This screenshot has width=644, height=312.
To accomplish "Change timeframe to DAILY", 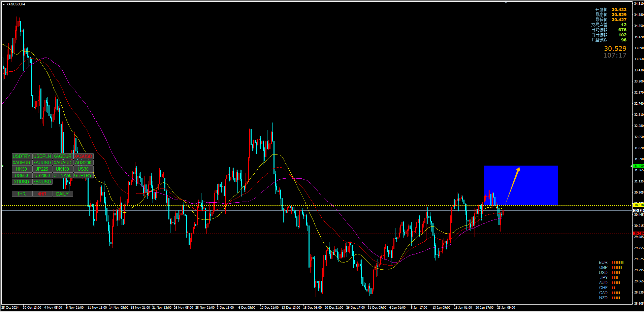I will tap(63, 194).
